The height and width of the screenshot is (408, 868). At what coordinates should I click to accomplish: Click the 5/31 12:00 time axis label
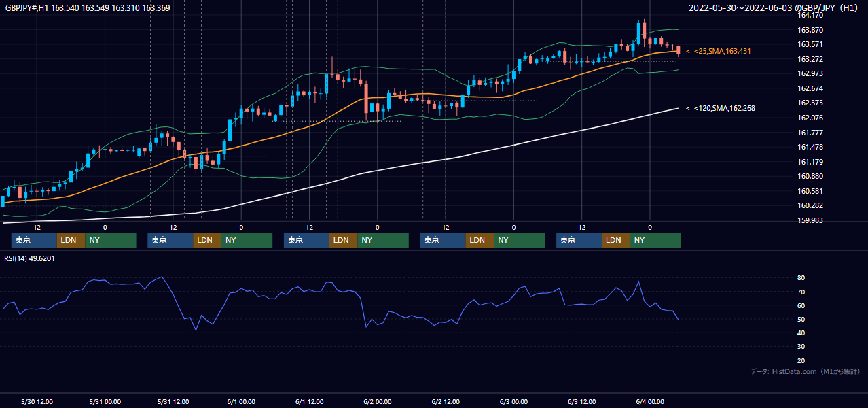pos(173,401)
